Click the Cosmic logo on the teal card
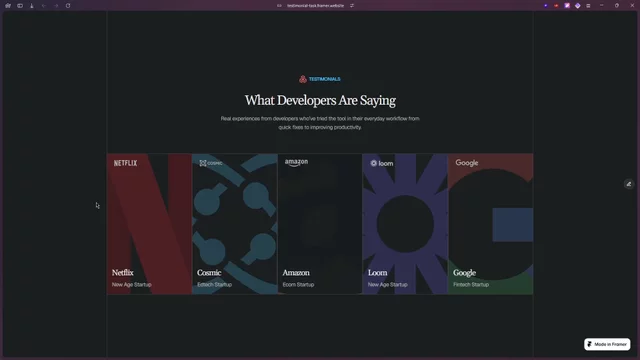The width and height of the screenshot is (640, 360). (x=211, y=163)
